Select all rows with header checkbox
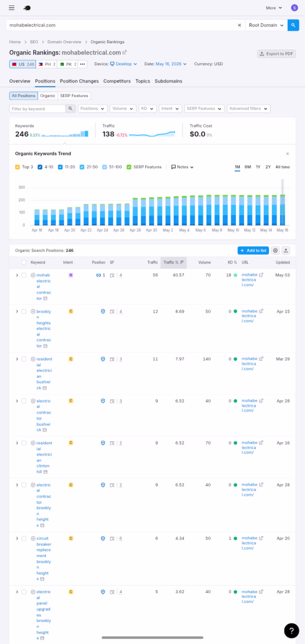Viewport: 305px width, 644px height. point(24,262)
